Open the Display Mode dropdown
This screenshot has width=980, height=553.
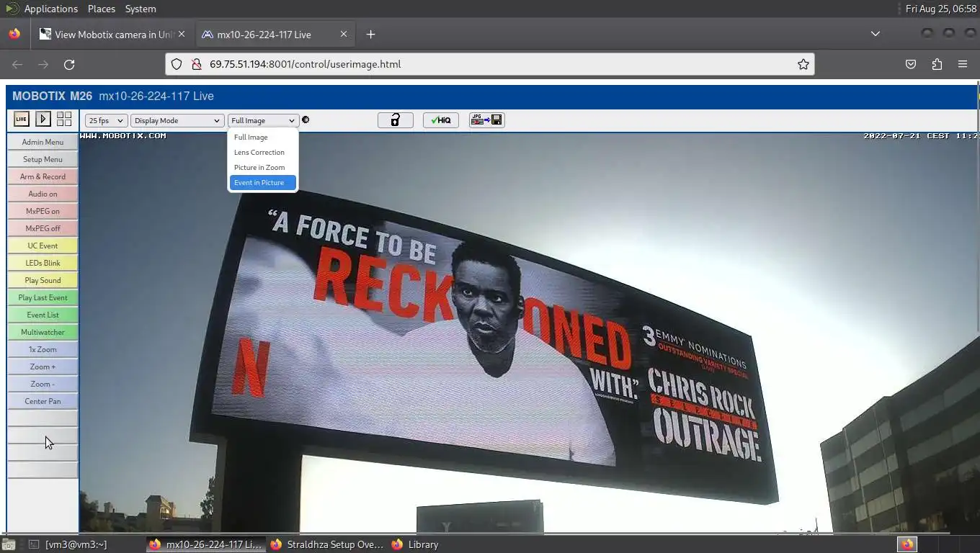coord(177,120)
